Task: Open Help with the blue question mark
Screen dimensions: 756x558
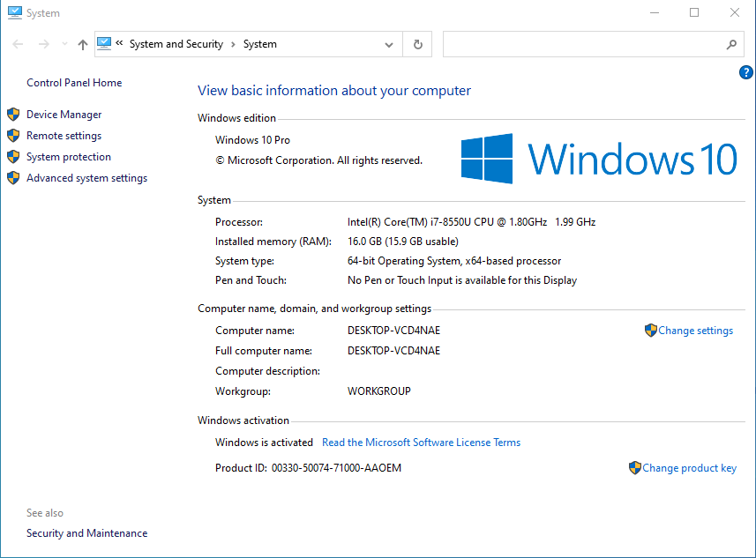Action: coord(746,72)
